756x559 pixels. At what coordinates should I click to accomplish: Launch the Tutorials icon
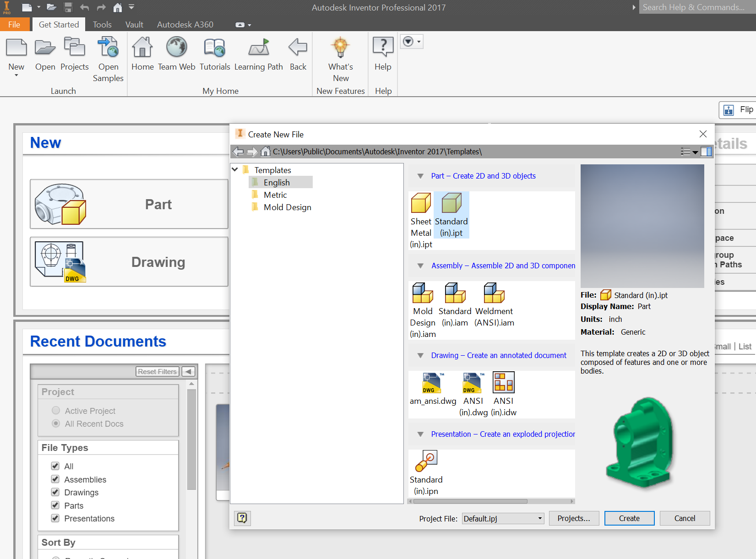pos(214,47)
